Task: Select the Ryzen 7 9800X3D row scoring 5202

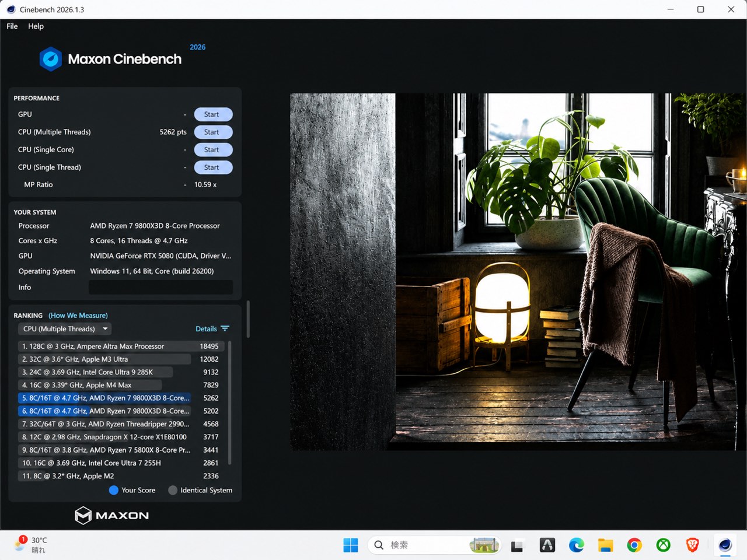Action: click(x=121, y=411)
